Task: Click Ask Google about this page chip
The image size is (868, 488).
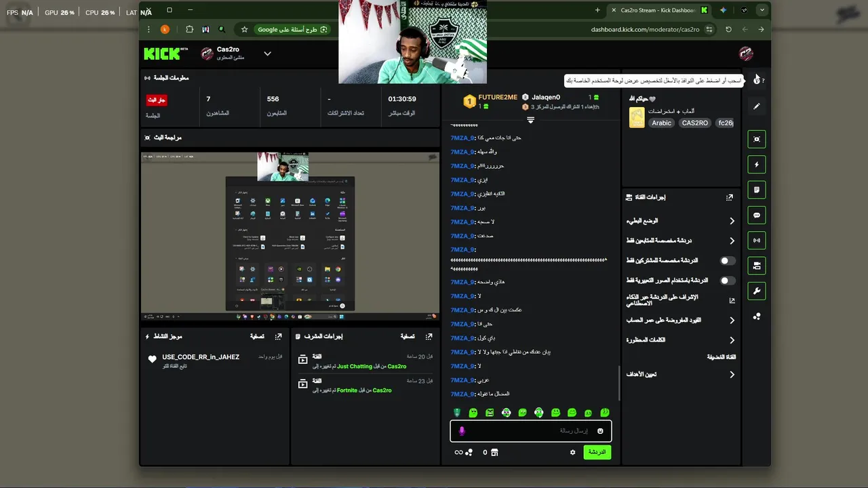Action: click(292, 29)
